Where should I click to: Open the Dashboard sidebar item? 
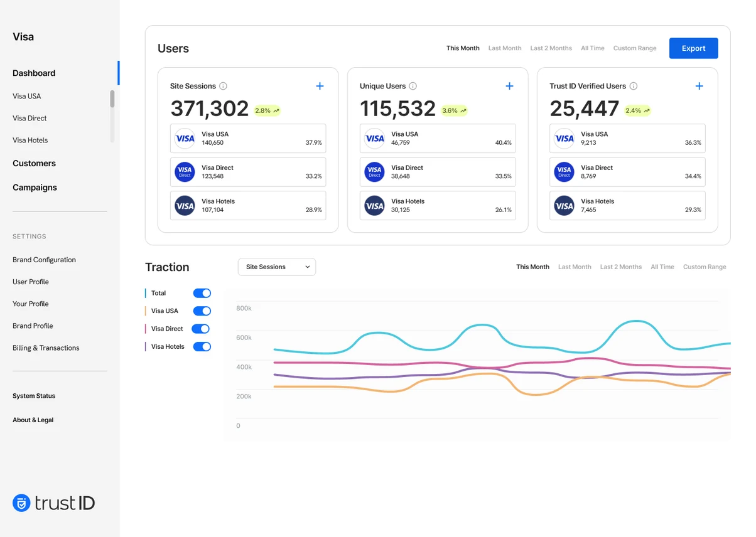tap(34, 73)
